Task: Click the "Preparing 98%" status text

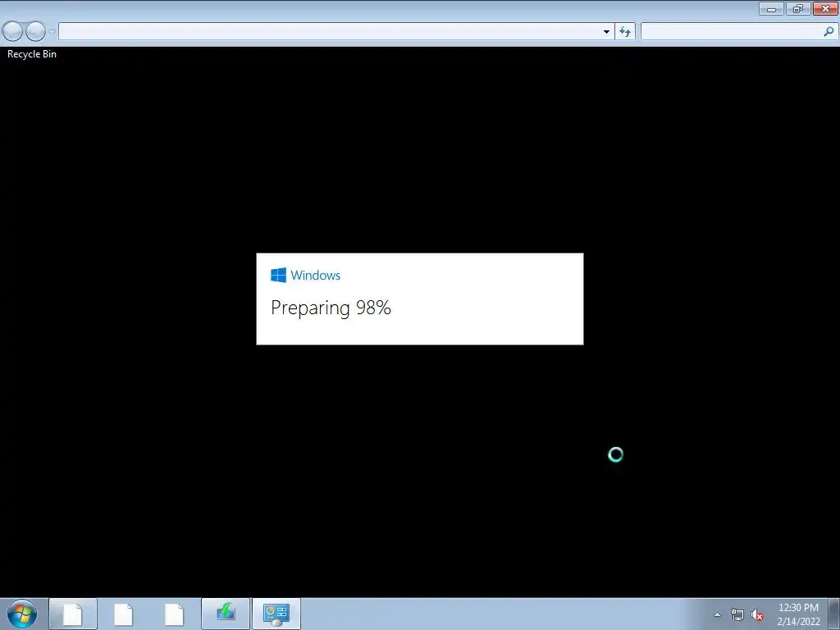Action: coord(331,308)
